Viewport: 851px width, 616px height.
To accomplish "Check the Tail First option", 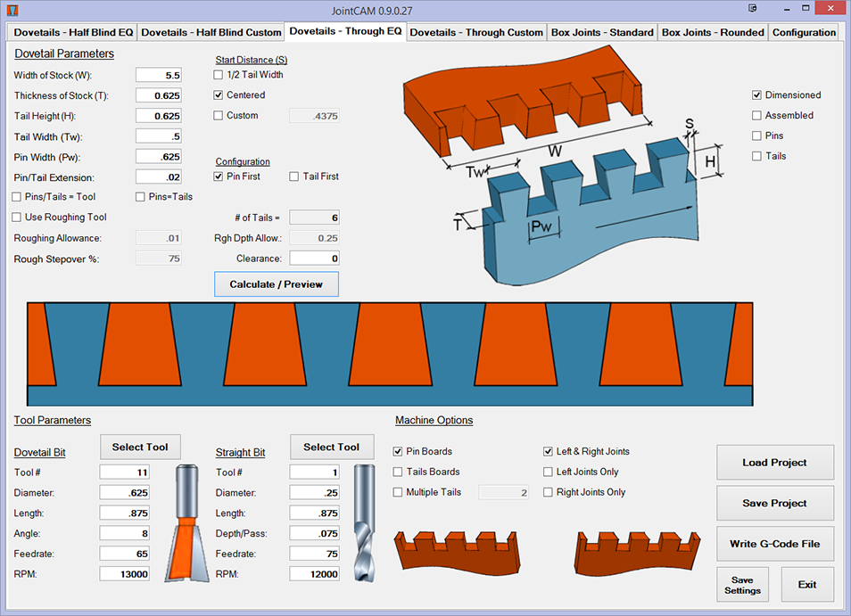I will [294, 177].
